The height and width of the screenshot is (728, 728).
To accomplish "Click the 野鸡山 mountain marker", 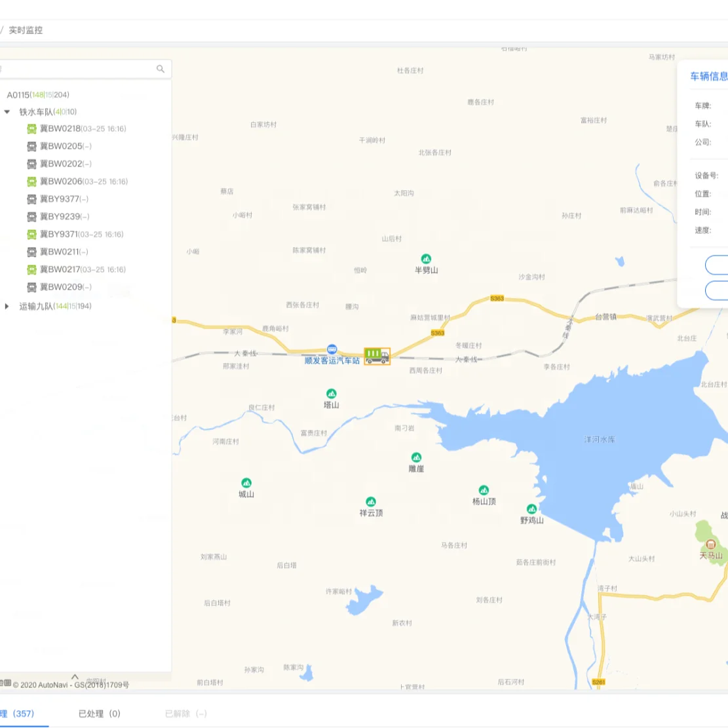I will pyautogui.click(x=531, y=509).
